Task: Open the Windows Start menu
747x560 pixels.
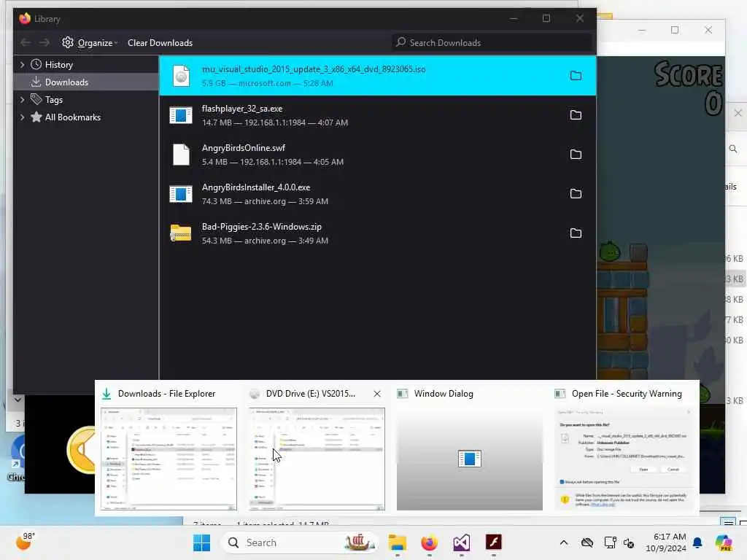Action: point(201,542)
